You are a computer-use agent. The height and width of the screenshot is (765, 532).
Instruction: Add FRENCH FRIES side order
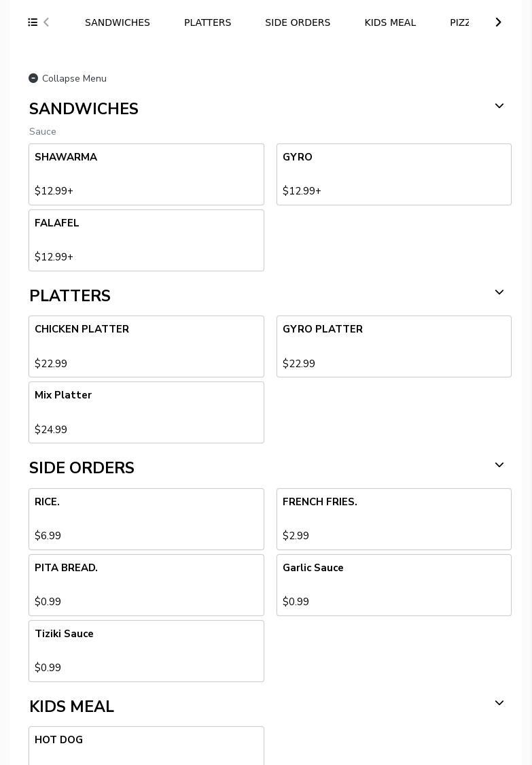click(x=393, y=519)
